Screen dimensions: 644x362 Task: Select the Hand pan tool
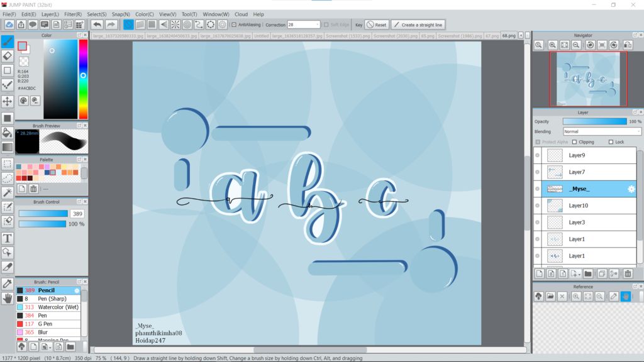click(x=8, y=298)
